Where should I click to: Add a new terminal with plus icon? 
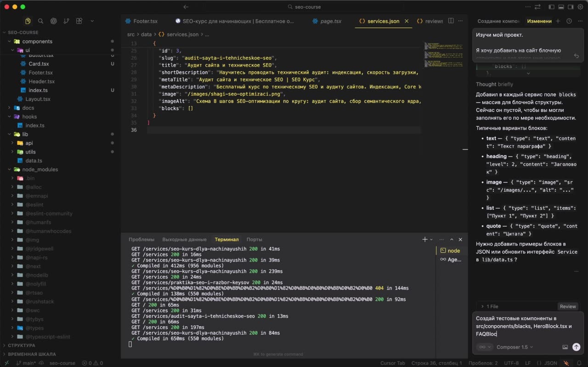pyautogui.click(x=425, y=239)
